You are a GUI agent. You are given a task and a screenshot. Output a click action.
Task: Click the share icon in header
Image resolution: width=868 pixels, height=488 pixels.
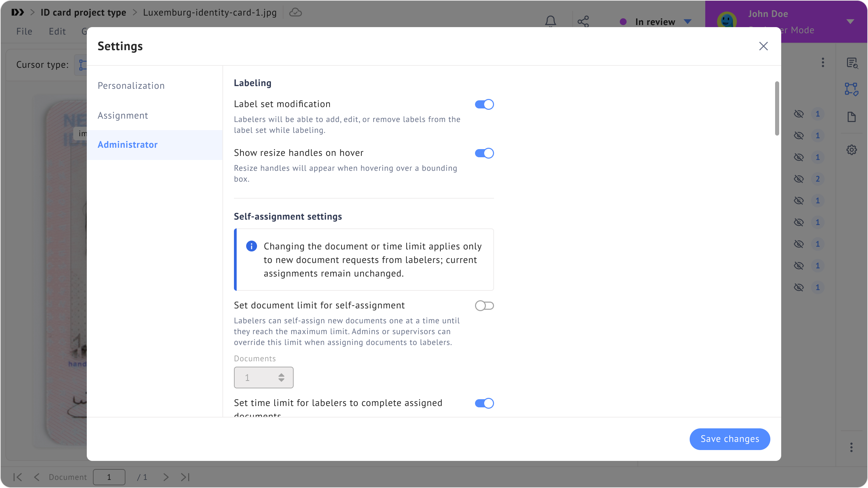coord(583,21)
